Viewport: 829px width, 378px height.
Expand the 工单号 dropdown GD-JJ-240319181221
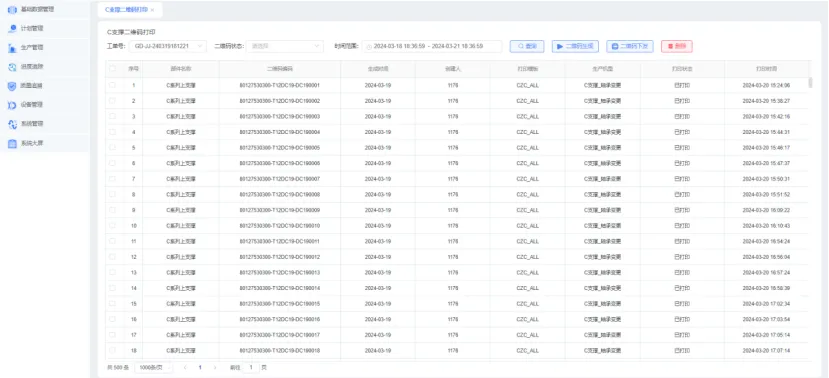pos(167,47)
